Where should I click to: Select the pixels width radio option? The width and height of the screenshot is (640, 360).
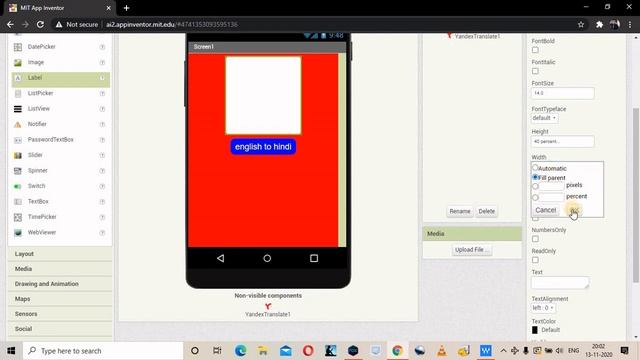(535, 187)
